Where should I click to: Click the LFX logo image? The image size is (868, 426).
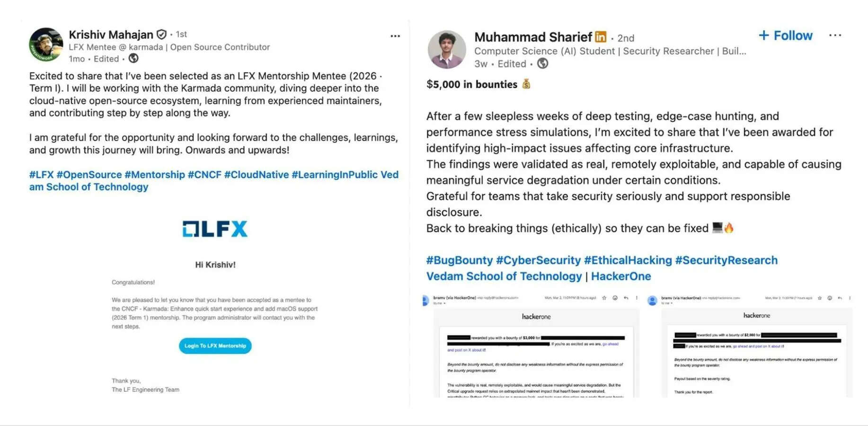click(x=215, y=229)
